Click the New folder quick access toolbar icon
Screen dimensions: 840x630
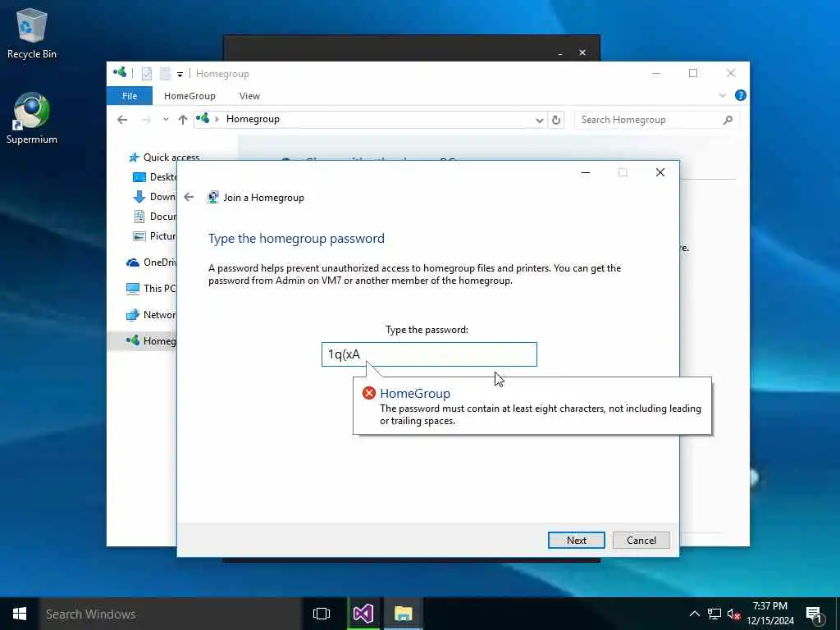pyautogui.click(x=165, y=73)
